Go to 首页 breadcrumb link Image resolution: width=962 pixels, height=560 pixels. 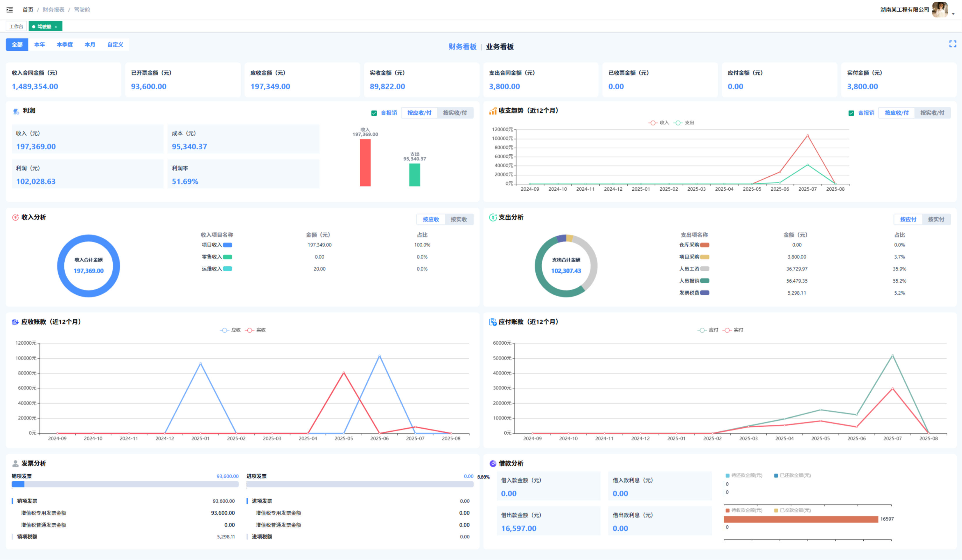click(28, 10)
